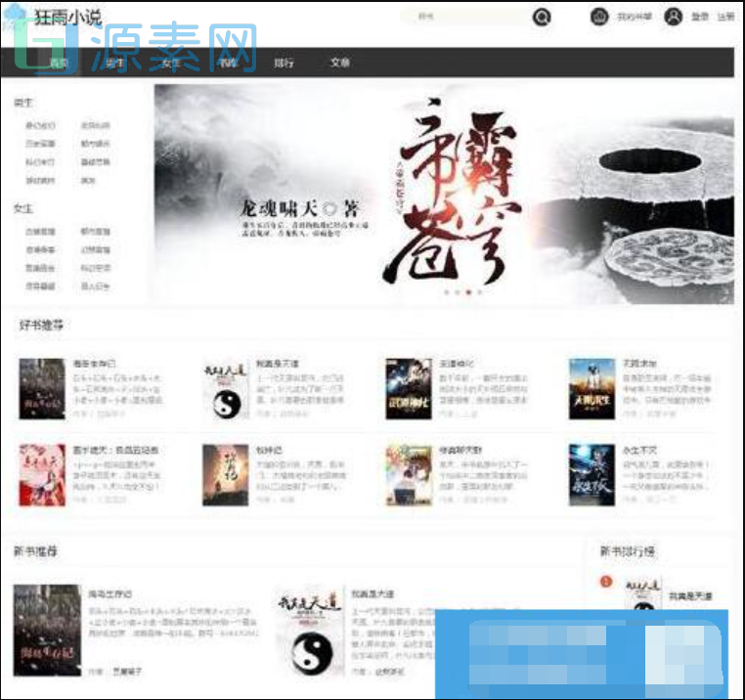Select 首页 in the navigation bar
This screenshot has height=700, width=745.
click(x=59, y=63)
